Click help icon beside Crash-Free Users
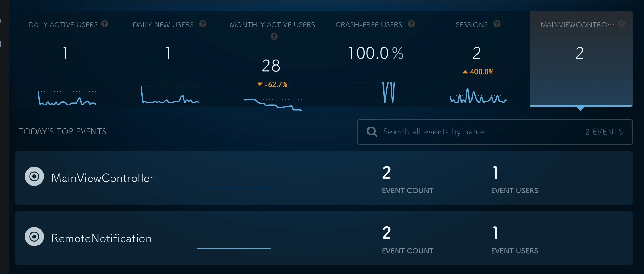The image size is (644, 274). 412,24
